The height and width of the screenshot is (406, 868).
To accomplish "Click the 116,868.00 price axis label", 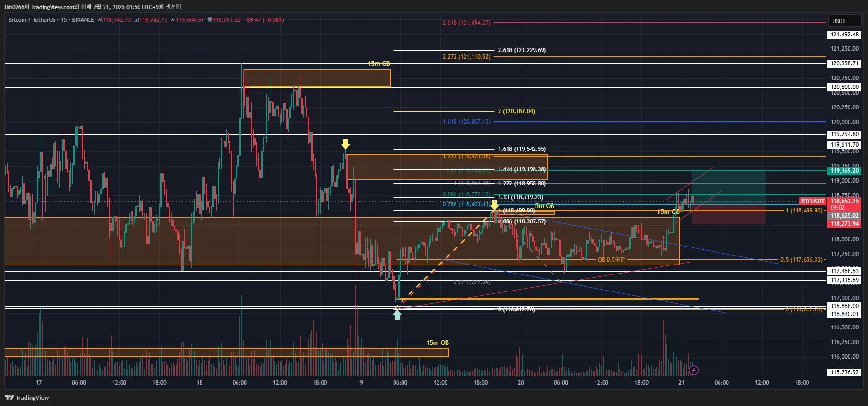I will 844,306.
